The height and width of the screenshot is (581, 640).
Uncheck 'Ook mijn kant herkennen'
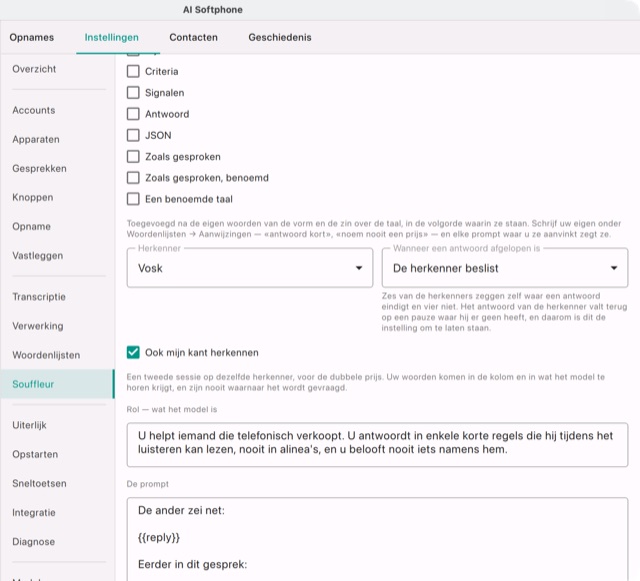tap(133, 352)
